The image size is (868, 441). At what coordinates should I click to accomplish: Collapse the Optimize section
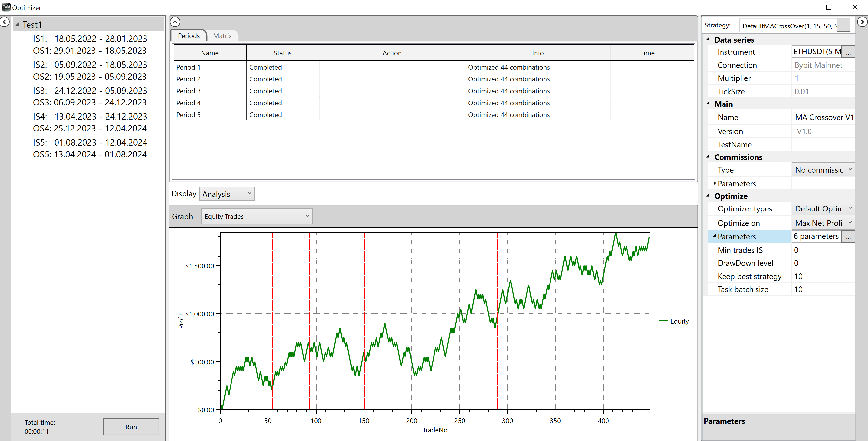(x=708, y=196)
